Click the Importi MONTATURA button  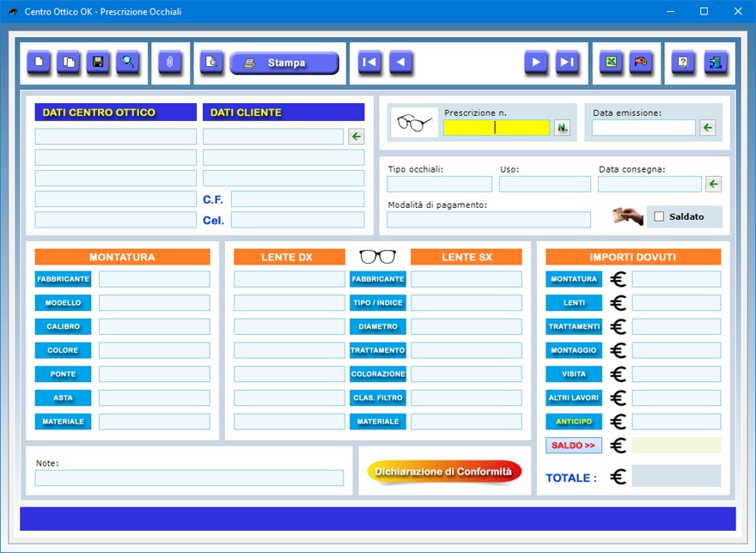(574, 279)
